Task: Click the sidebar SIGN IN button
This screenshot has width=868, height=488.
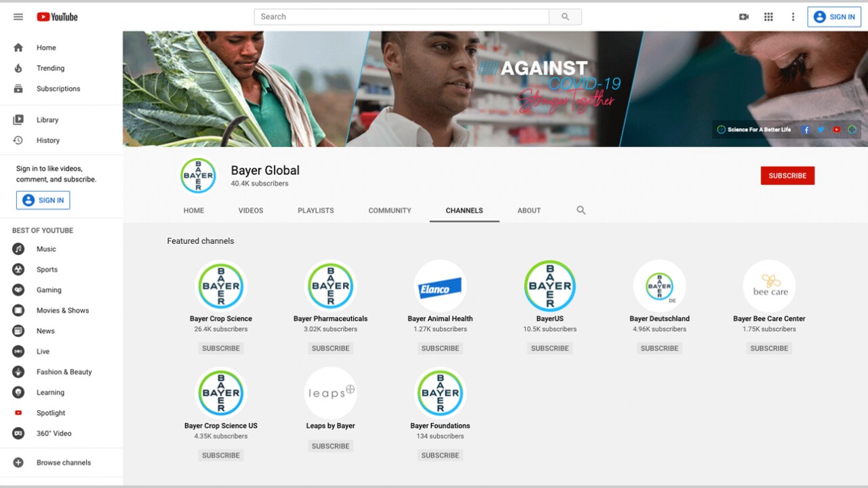Action: tap(43, 200)
